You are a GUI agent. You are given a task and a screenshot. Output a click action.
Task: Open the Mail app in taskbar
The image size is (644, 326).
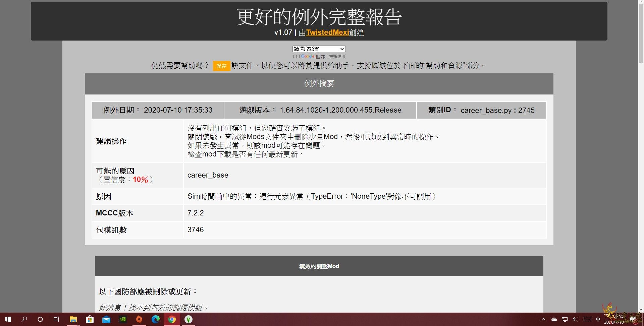[x=106, y=319]
